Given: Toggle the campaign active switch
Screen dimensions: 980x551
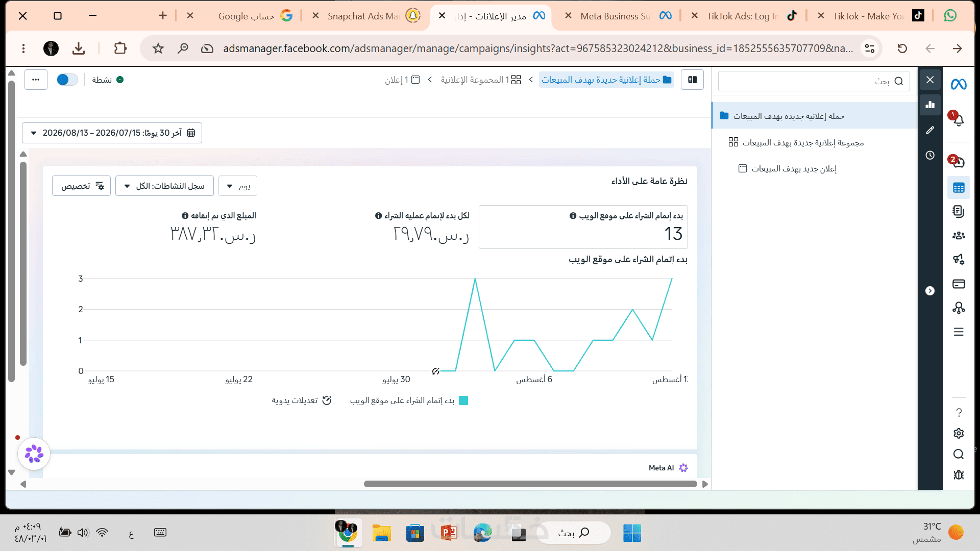Looking at the screenshot, I should pyautogui.click(x=67, y=80).
